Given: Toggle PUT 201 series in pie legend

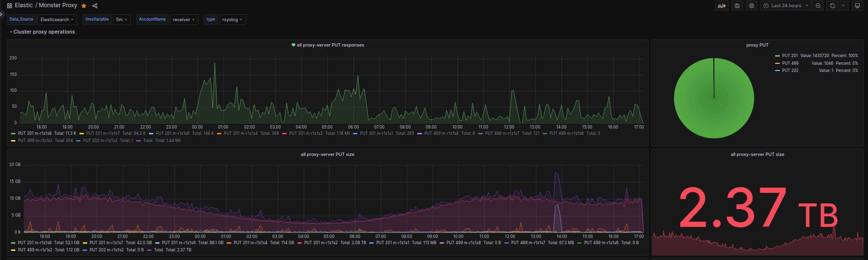Looking at the screenshot, I should coord(790,56).
